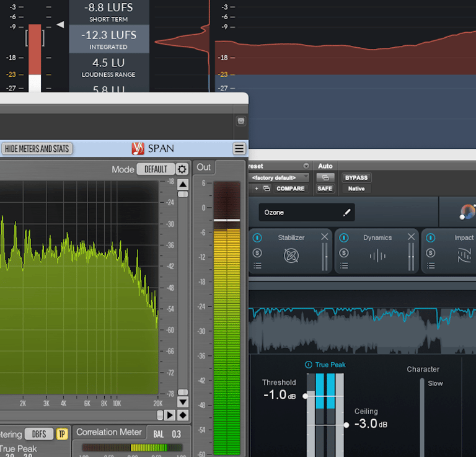Click HIDE METERS AND STATS button
The height and width of the screenshot is (457, 476).
37,149
